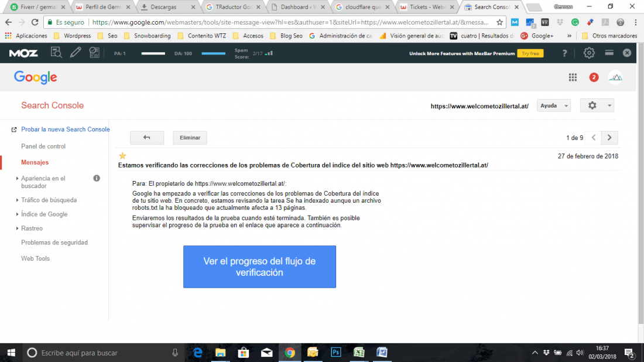
Task: Expand Índice de Google section
Action: 44,214
